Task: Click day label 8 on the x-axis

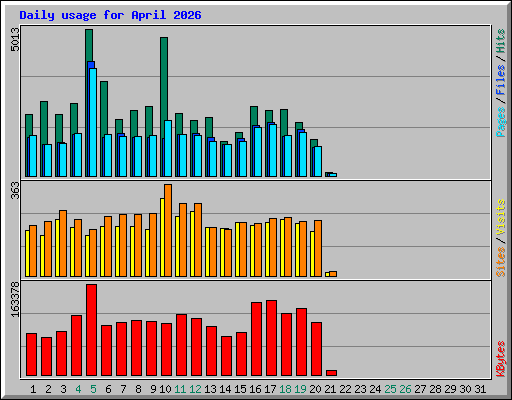Action: pyautogui.click(x=138, y=389)
